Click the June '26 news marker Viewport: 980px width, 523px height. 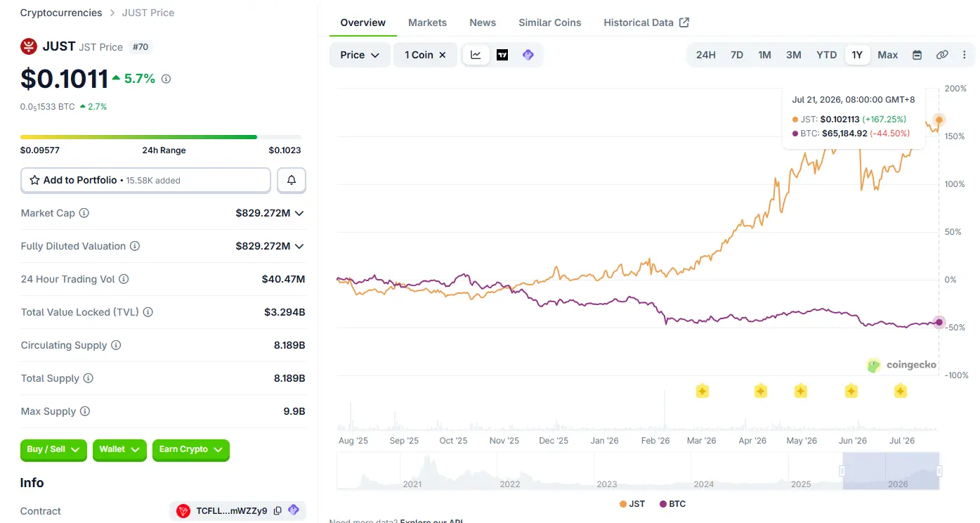coord(851,391)
